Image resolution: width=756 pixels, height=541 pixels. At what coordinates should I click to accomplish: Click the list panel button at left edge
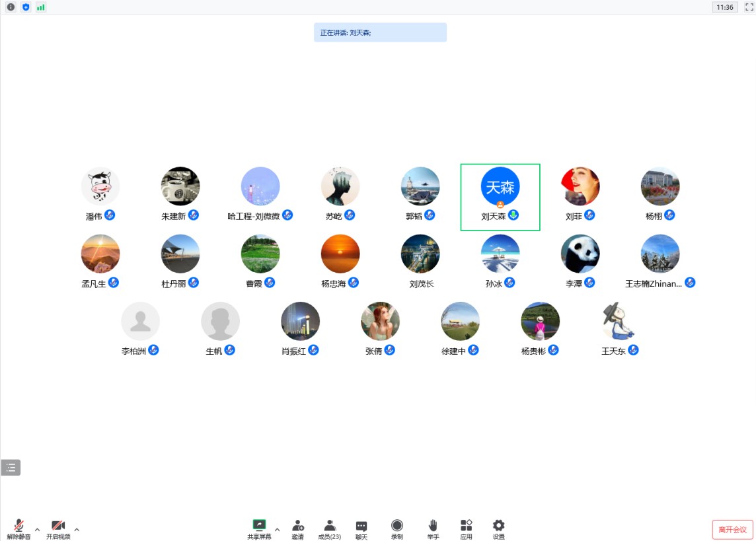click(11, 467)
